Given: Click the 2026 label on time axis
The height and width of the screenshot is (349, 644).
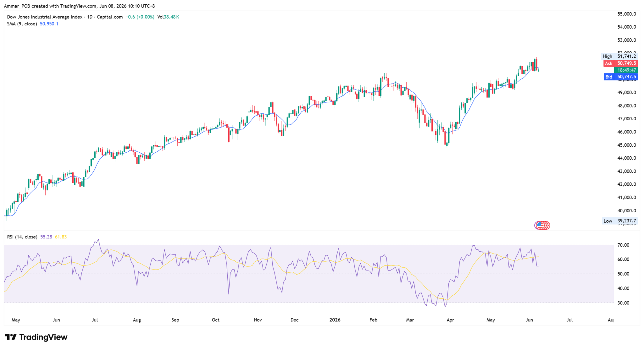Looking at the screenshot, I should (x=335, y=320).
